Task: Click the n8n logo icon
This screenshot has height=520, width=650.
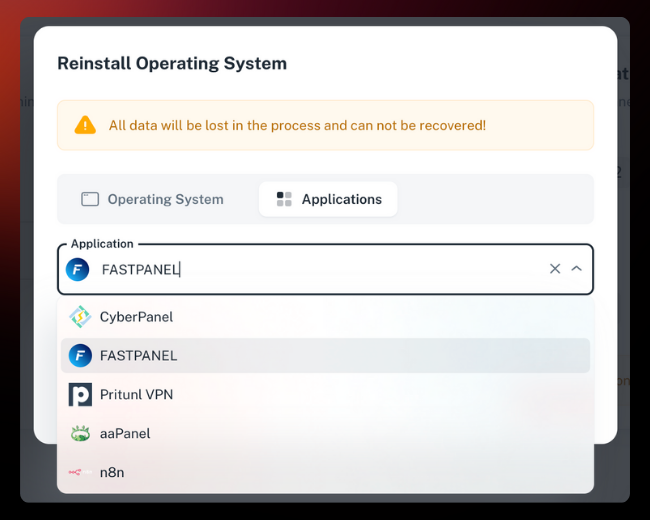Action: pyautogui.click(x=80, y=472)
